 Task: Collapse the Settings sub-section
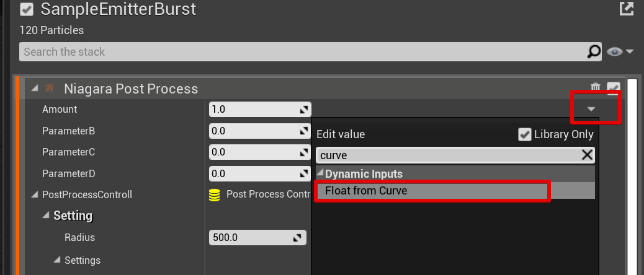pos(57,260)
